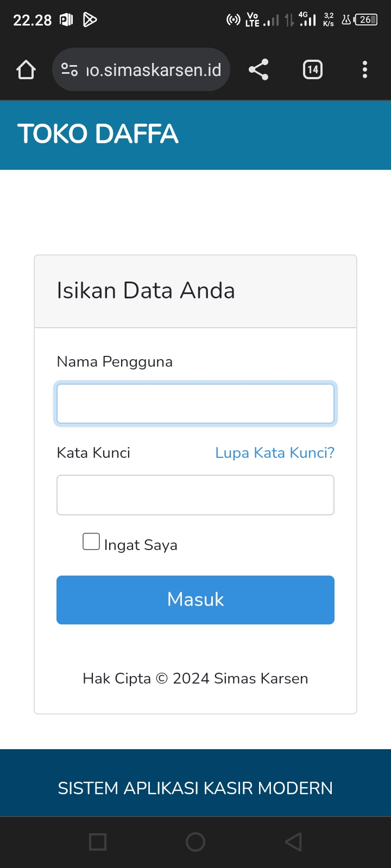Open the Lupa Kata Kunci? link

[275, 453]
